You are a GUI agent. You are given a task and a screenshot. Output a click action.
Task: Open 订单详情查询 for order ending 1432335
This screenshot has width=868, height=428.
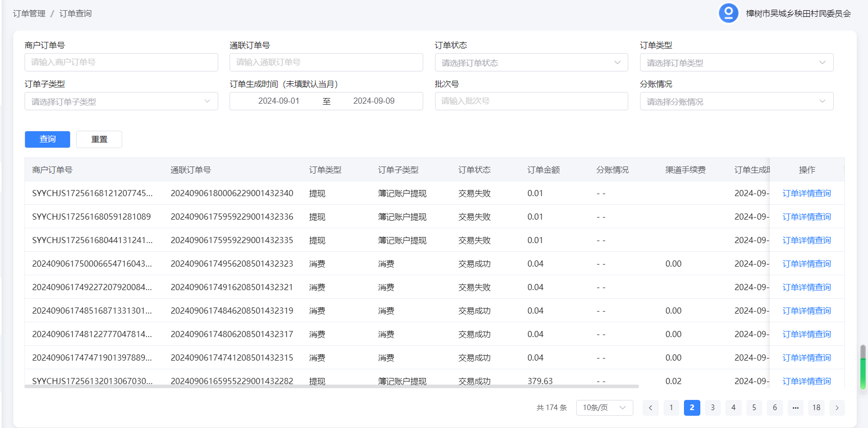coord(807,241)
